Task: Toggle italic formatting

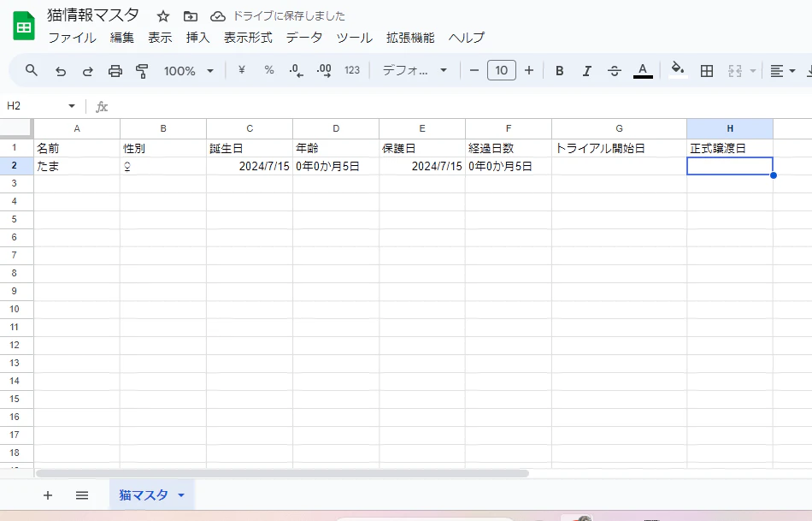Action: [586, 71]
